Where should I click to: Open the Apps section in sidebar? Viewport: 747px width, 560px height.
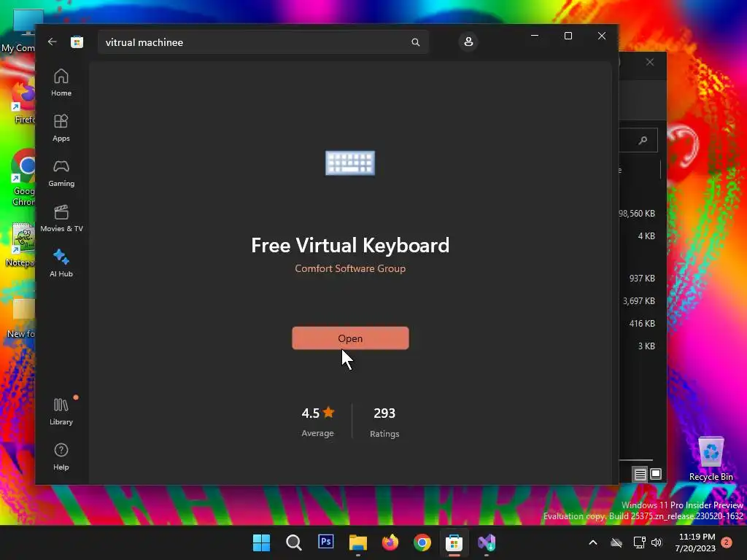click(61, 128)
